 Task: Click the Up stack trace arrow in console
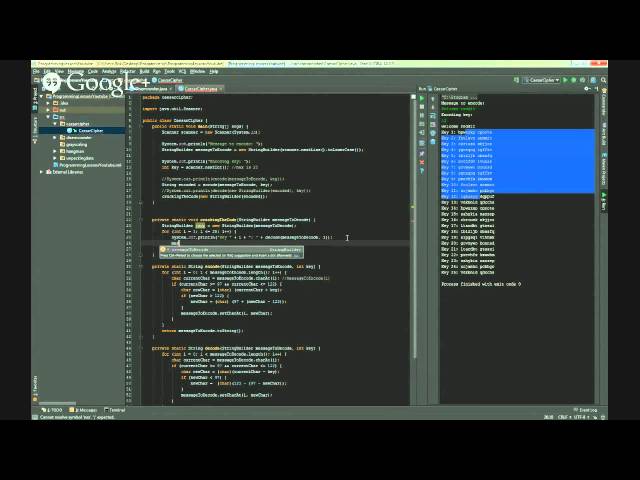(x=433, y=98)
